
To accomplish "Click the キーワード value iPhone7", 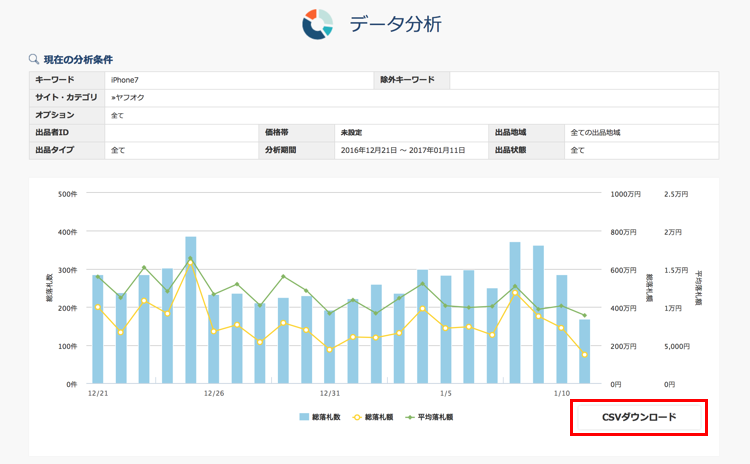I will point(125,79).
